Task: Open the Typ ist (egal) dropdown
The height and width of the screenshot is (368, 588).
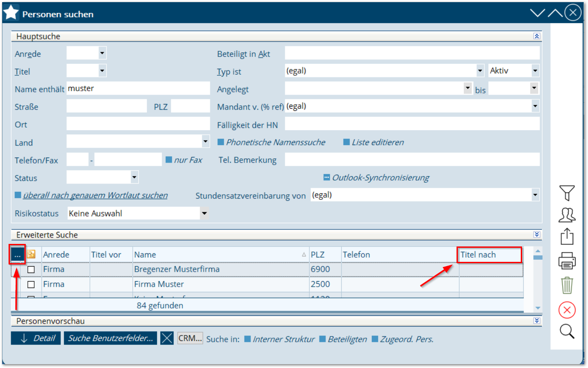Action: pyautogui.click(x=480, y=71)
